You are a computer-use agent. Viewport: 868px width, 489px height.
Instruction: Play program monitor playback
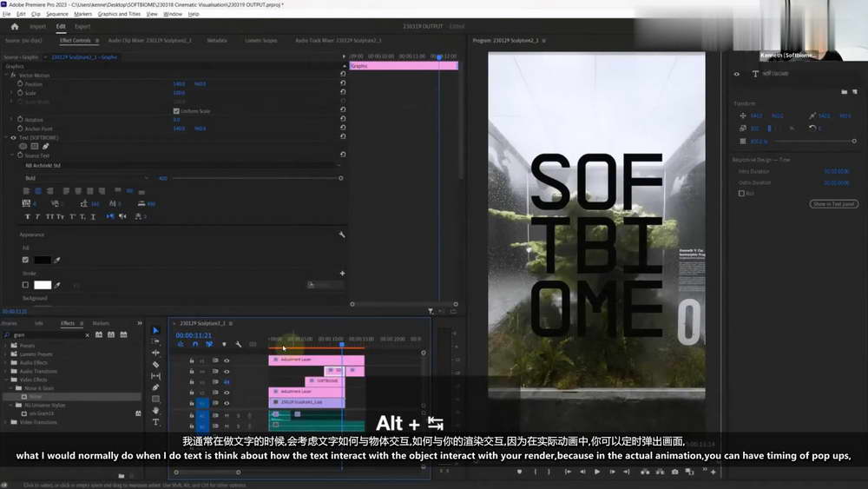[597, 472]
